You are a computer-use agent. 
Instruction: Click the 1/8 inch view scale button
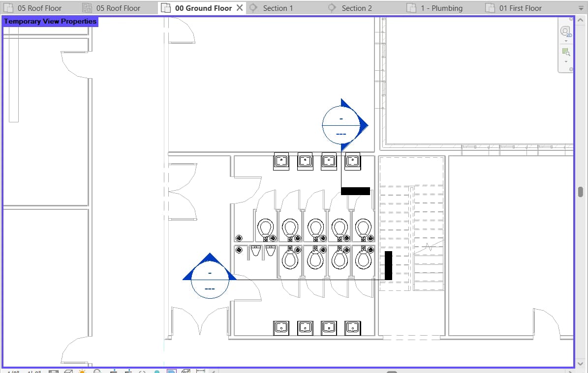(12, 371)
